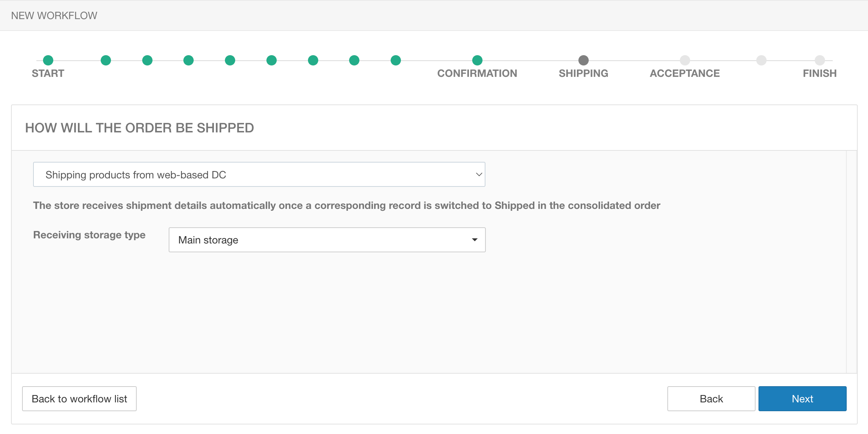
Task: Go back to workflow list
Action: click(79, 399)
